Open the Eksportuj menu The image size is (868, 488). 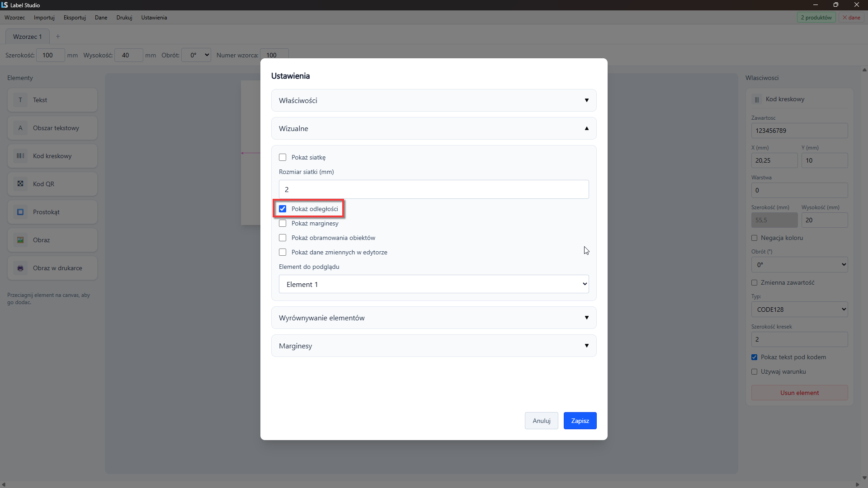(75, 18)
